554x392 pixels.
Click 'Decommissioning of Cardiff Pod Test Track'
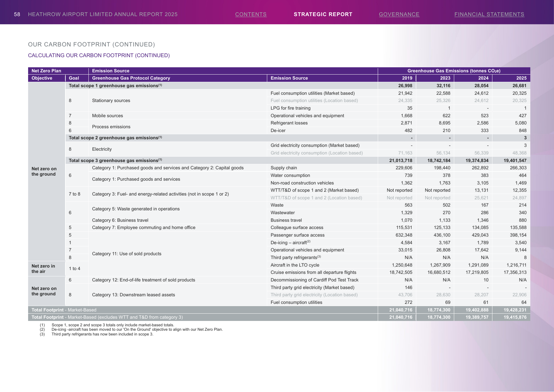pos(315,280)
